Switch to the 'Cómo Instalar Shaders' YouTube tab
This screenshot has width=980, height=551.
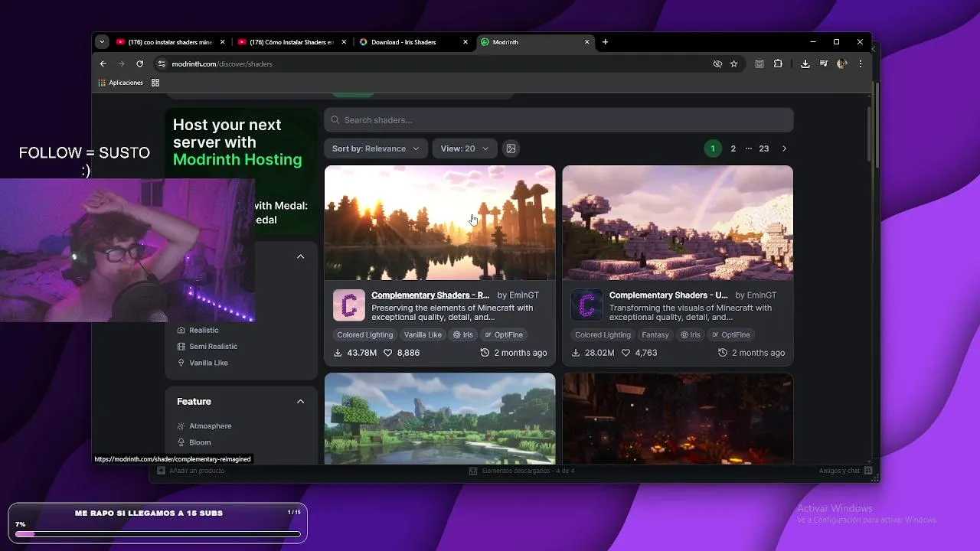point(291,42)
